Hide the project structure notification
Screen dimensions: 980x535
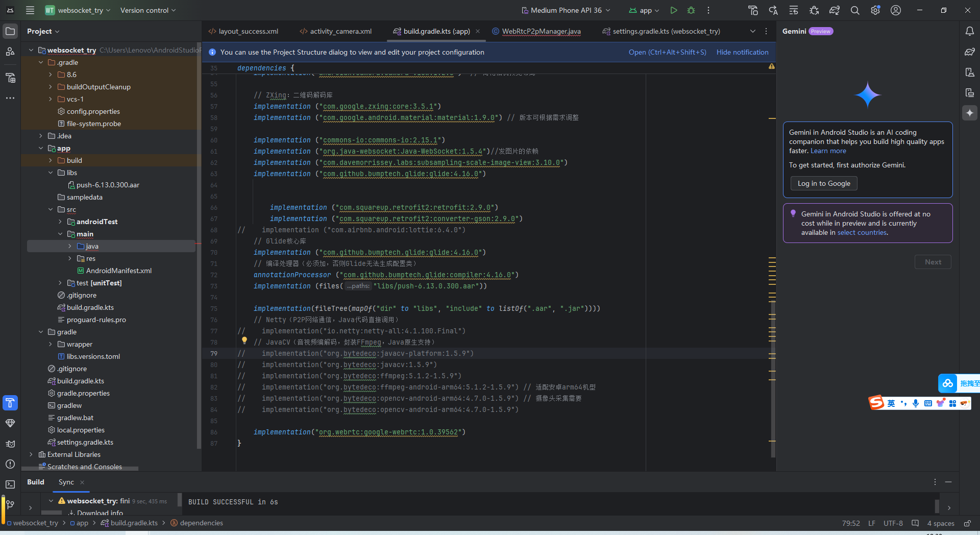coord(742,52)
